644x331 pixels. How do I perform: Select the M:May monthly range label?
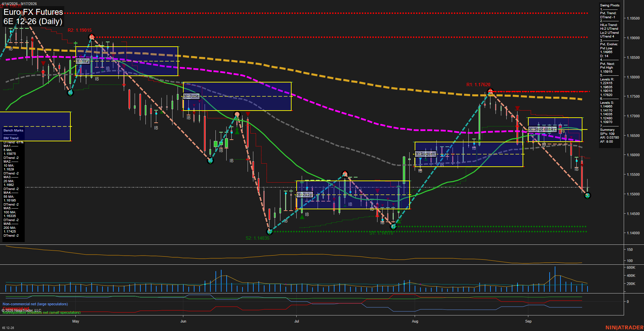83,61
